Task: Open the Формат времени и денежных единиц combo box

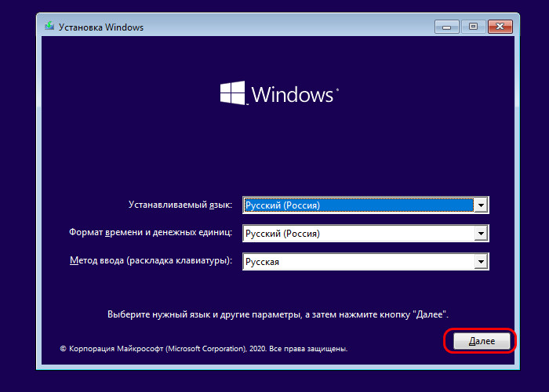Action: pyautogui.click(x=365, y=234)
